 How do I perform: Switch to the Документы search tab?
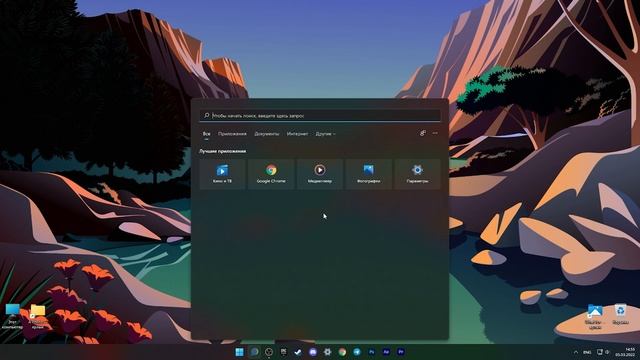(x=267, y=134)
